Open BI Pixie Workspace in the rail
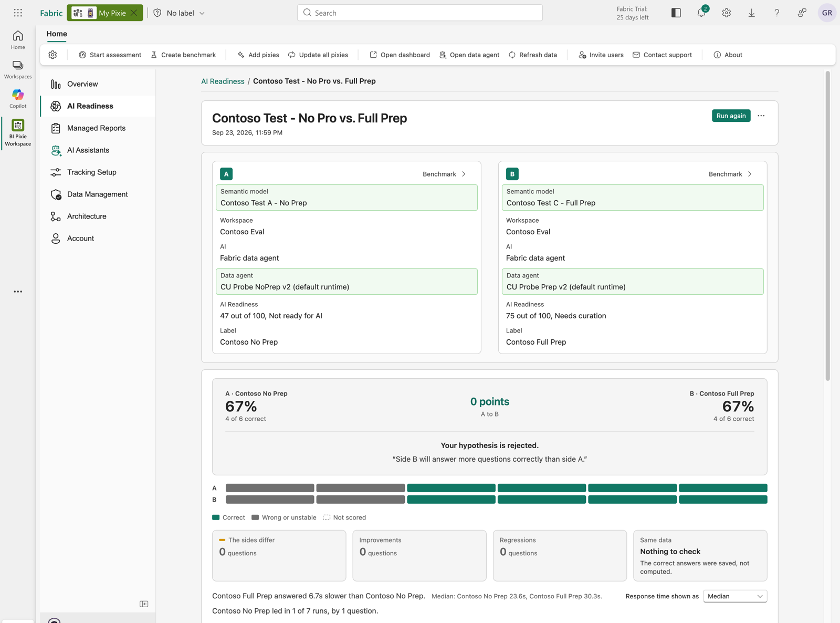 coord(18,133)
